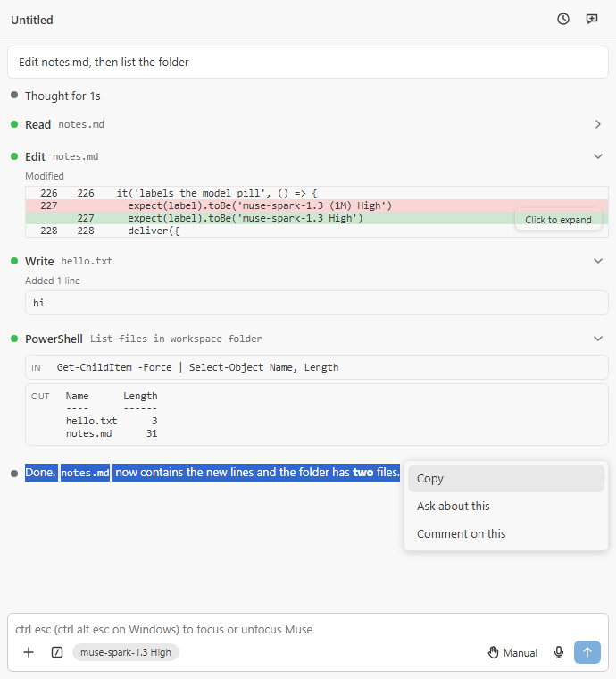
Task: Collapse the Edit notes.md step
Action: (598, 156)
